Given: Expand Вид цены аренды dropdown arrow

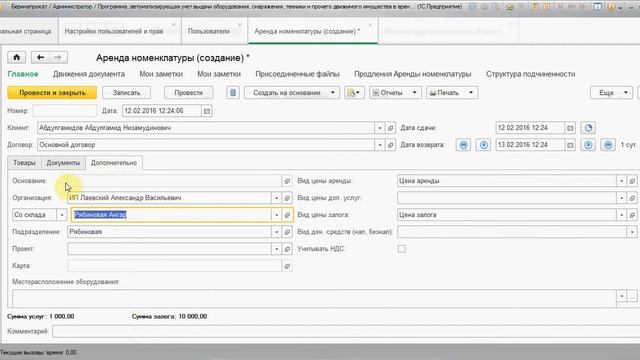Looking at the screenshot, I should point(621,181).
